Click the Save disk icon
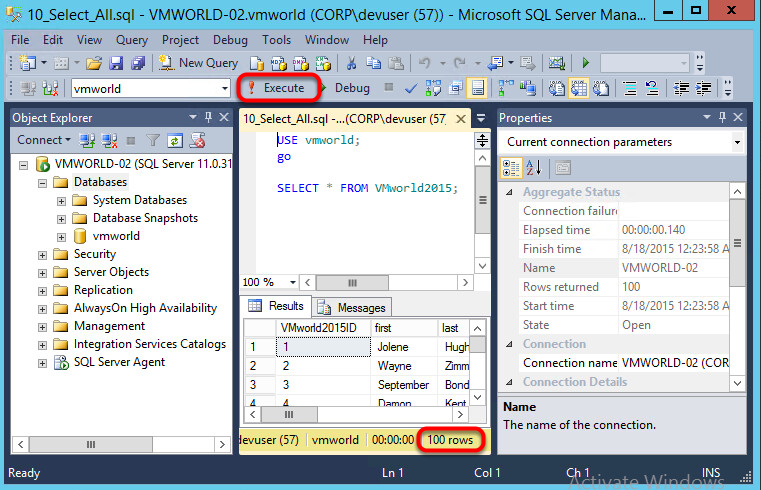761x490 pixels. [x=116, y=63]
